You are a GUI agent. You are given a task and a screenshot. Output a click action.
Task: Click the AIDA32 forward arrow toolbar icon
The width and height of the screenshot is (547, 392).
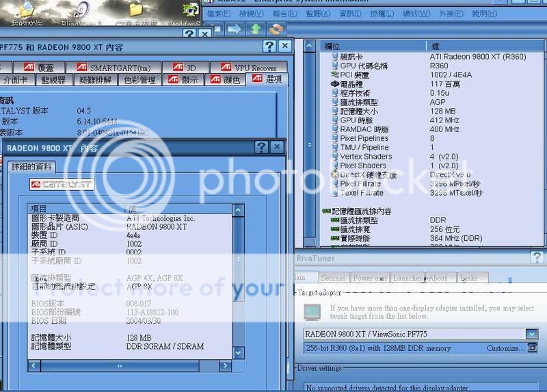click(234, 29)
